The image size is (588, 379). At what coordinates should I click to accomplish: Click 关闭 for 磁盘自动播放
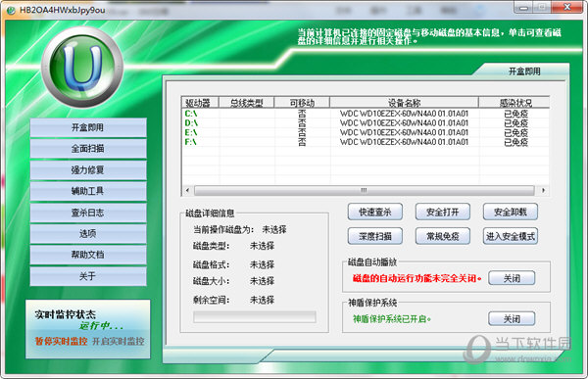pos(512,278)
